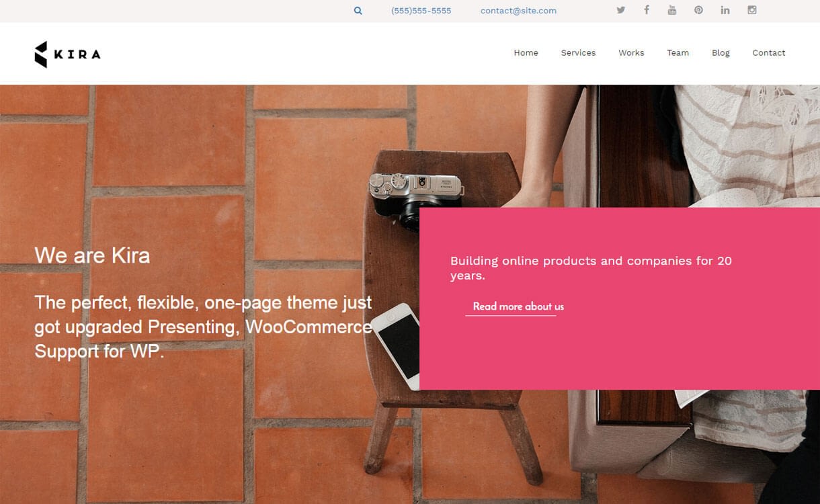Visit the Blog page
The height and width of the screenshot is (504, 820).
pyautogui.click(x=721, y=53)
